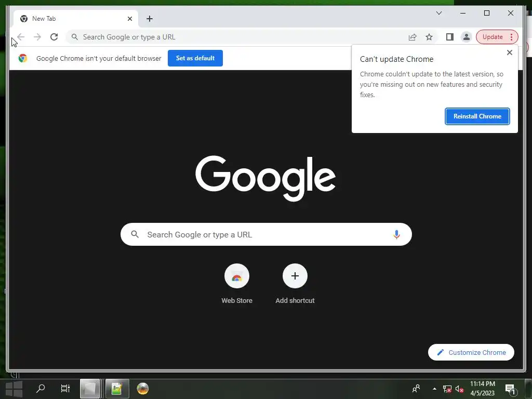Open a new tab with the plus button
Image resolution: width=532 pixels, height=399 pixels.
point(150,19)
